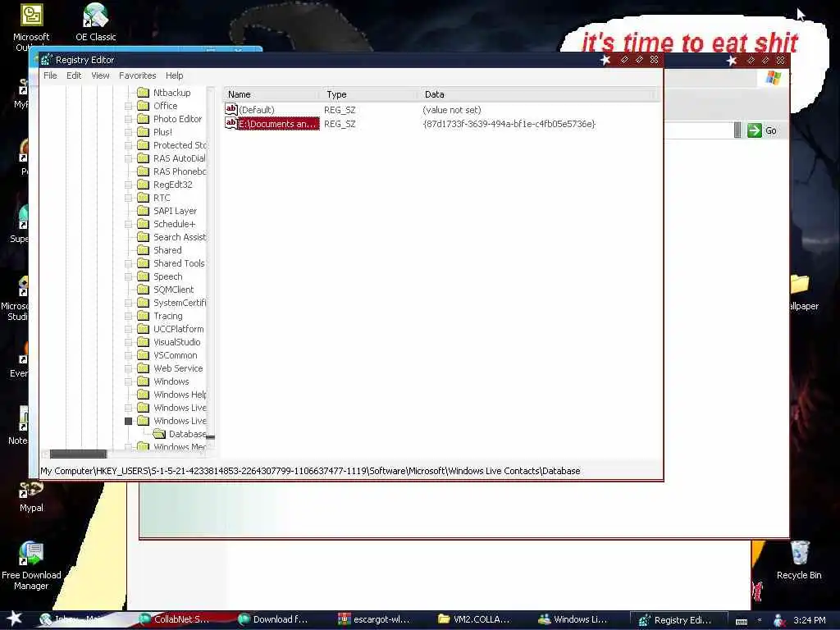
Task: Click the tree pane vertical scrollbar
Action: 211,268
